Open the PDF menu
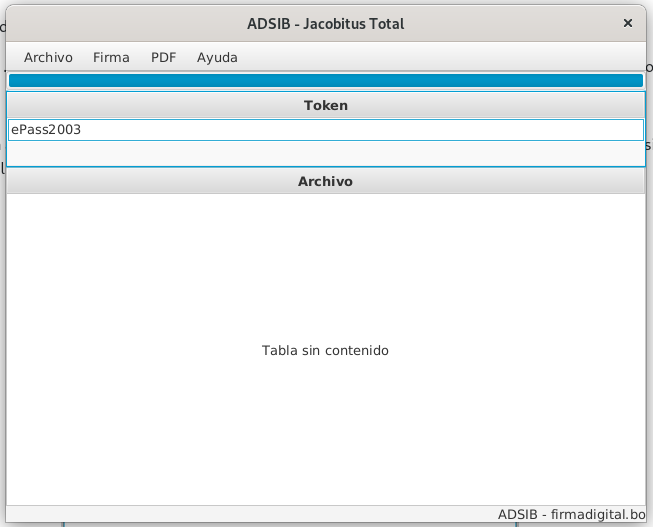 [x=163, y=57]
